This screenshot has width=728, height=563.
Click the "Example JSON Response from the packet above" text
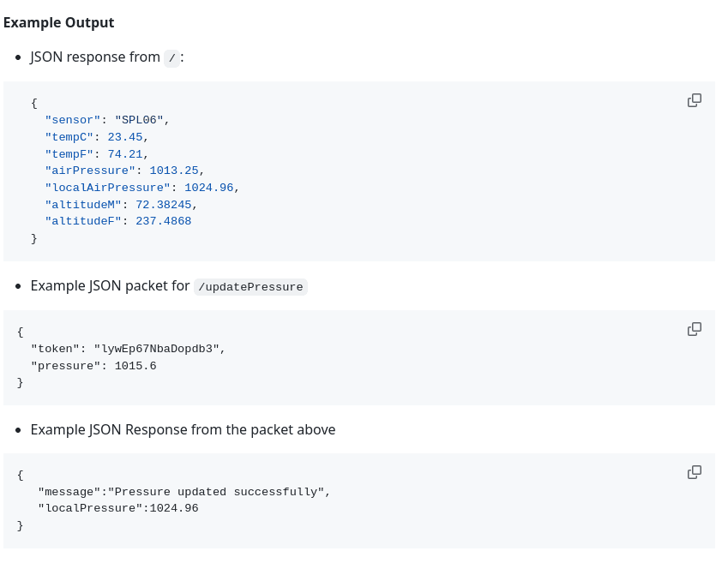pyautogui.click(x=183, y=429)
